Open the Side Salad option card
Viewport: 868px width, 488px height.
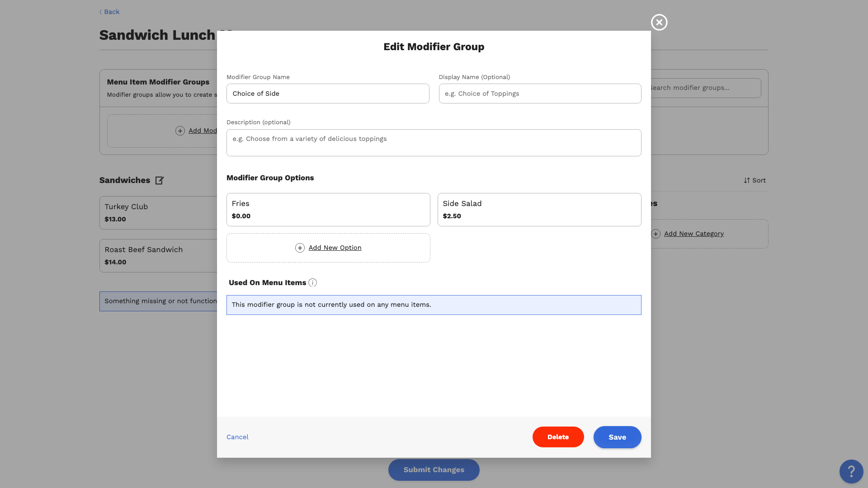539,210
